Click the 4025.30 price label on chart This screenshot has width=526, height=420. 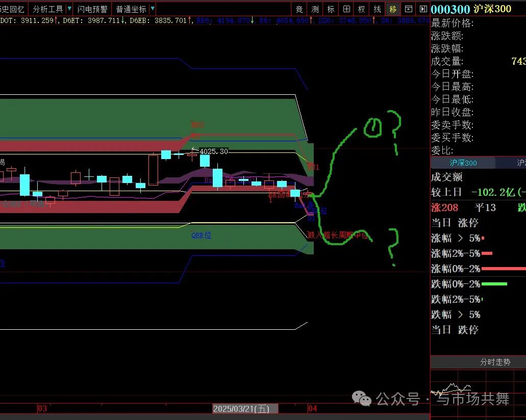click(x=214, y=151)
